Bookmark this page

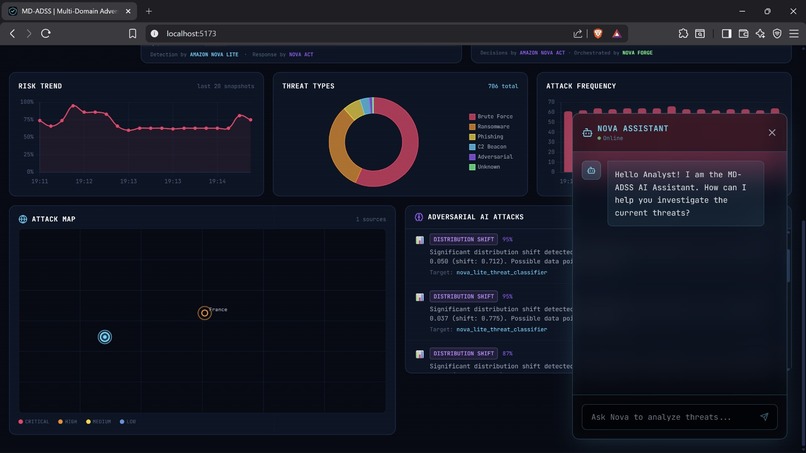132,33
